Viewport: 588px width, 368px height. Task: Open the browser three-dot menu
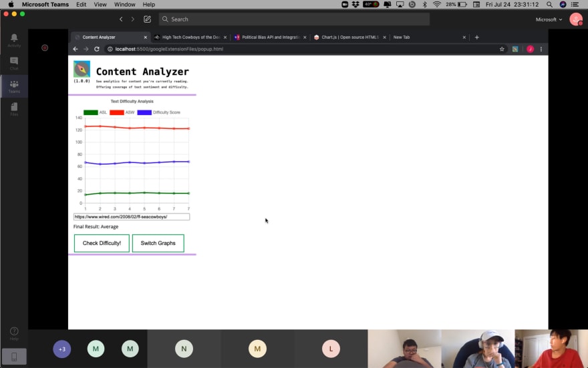click(541, 50)
